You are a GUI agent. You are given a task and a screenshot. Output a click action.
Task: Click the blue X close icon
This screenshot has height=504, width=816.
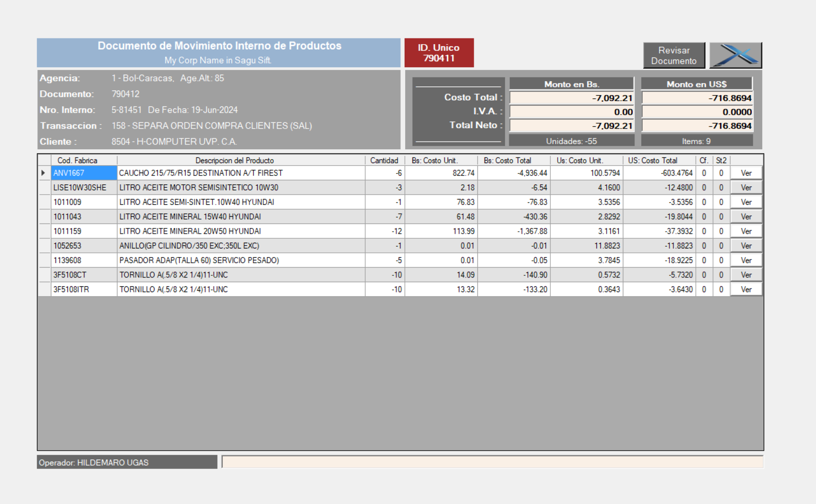tap(735, 55)
